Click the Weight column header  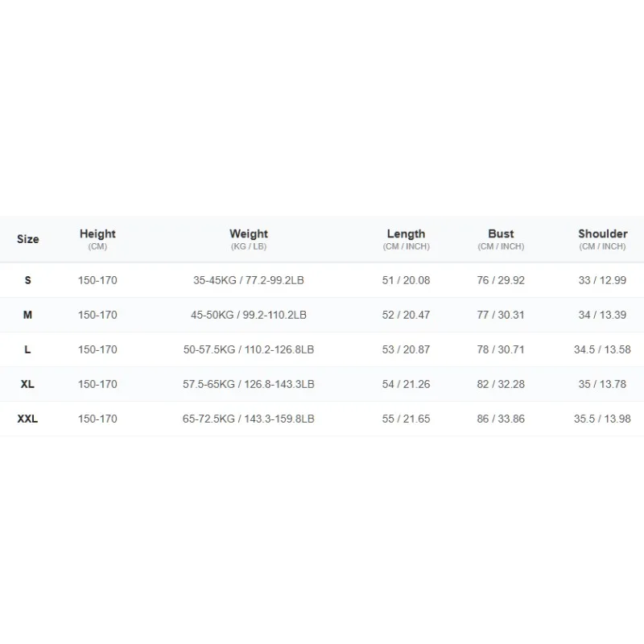(249, 239)
